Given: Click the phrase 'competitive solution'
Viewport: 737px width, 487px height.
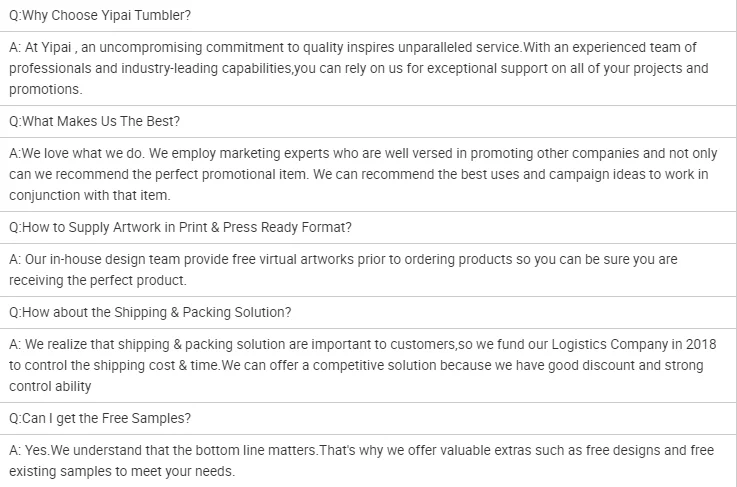Looking at the screenshot, I should 375,366.
